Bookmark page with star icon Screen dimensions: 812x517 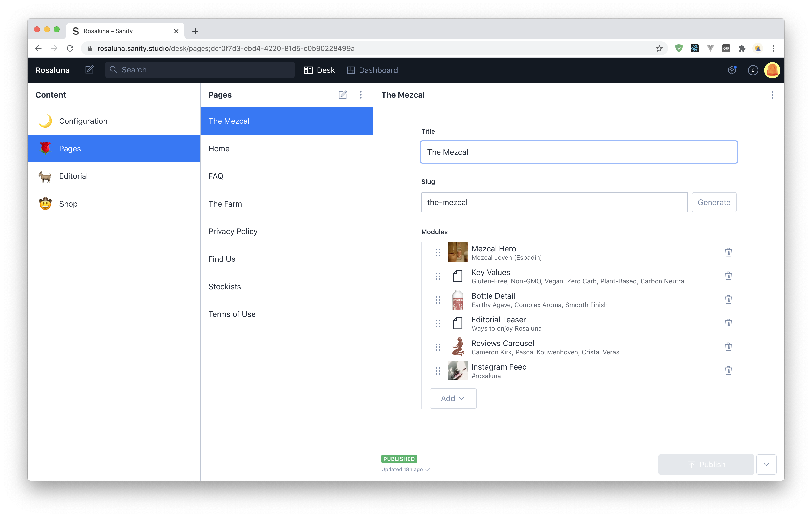(x=659, y=48)
